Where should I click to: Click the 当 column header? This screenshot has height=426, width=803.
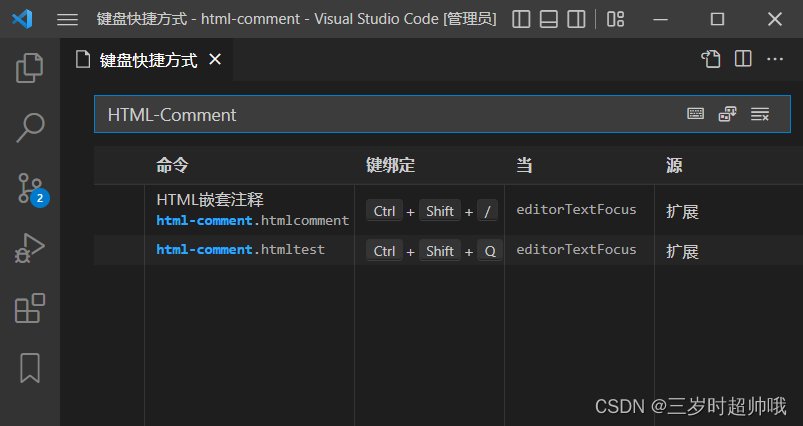point(524,165)
